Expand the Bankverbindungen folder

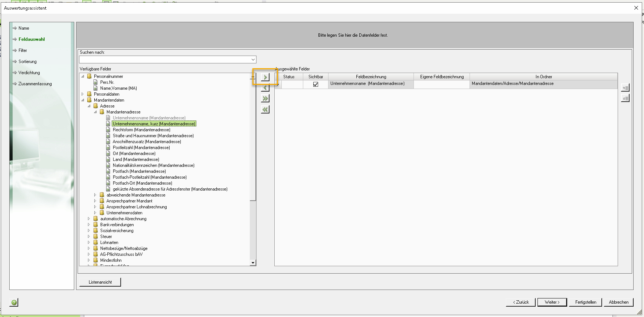pyautogui.click(x=89, y=225)
